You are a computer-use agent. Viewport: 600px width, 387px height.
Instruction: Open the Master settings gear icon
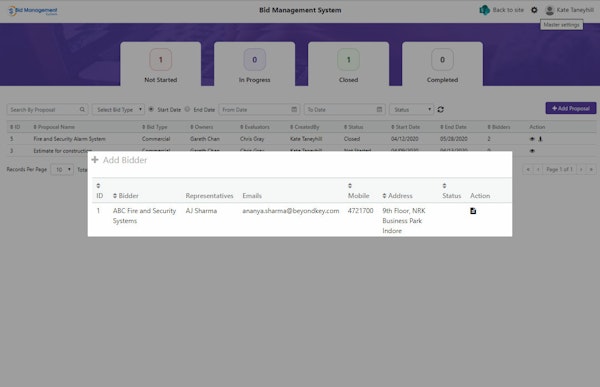coord(534,10)
